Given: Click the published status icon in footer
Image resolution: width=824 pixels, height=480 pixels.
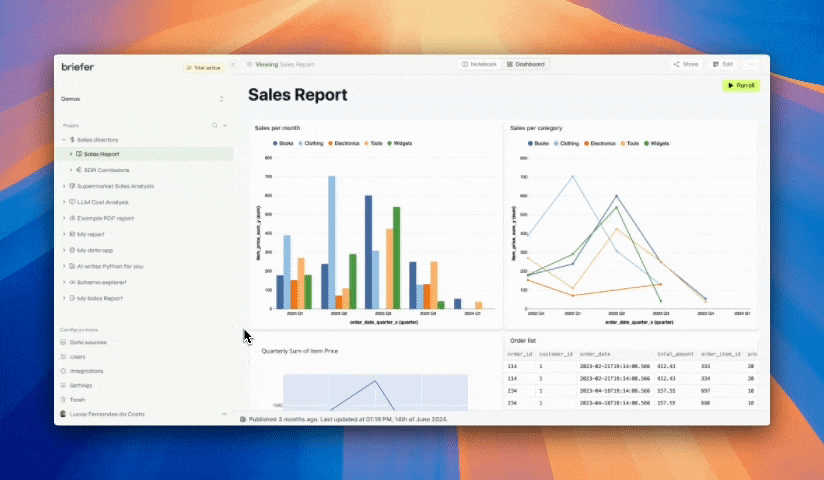Looking at the screenshot, I should click(x=243, y=420).
